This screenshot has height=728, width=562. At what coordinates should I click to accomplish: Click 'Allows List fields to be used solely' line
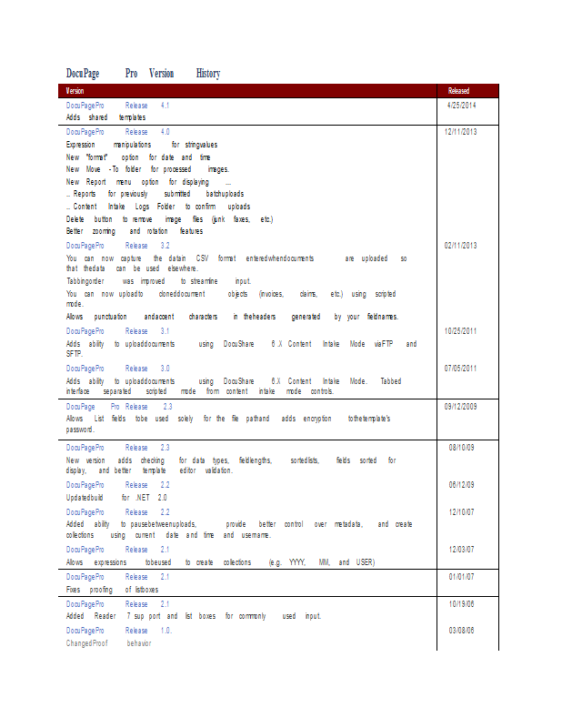[228, 424]
